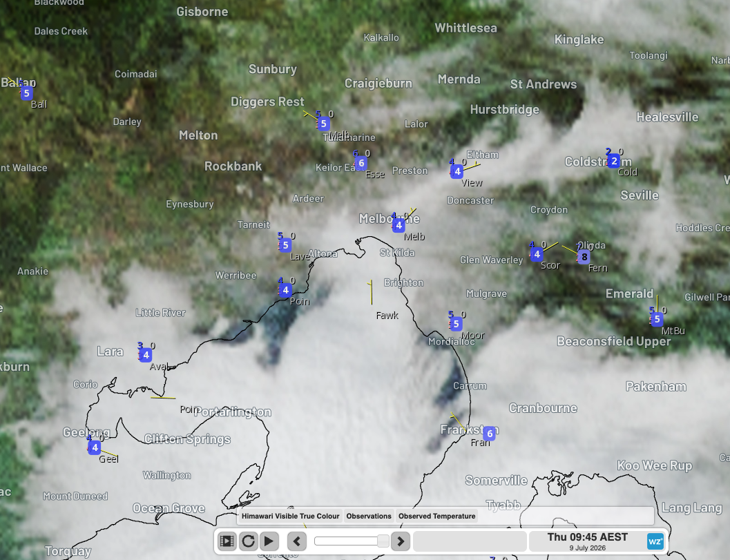Click Moorabbin station marker showing 5
The width and height of the screenshot is (730, 560).
pyautogui.click(x=456, y=324)
